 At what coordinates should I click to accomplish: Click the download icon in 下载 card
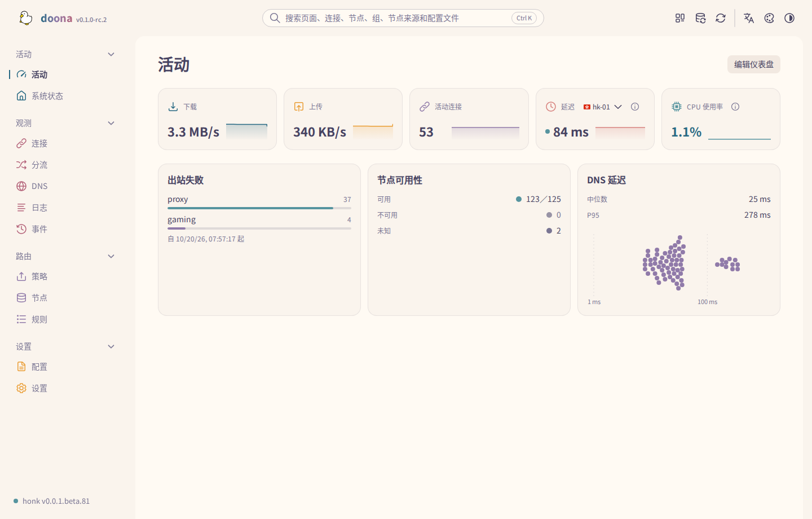point(173,107)
